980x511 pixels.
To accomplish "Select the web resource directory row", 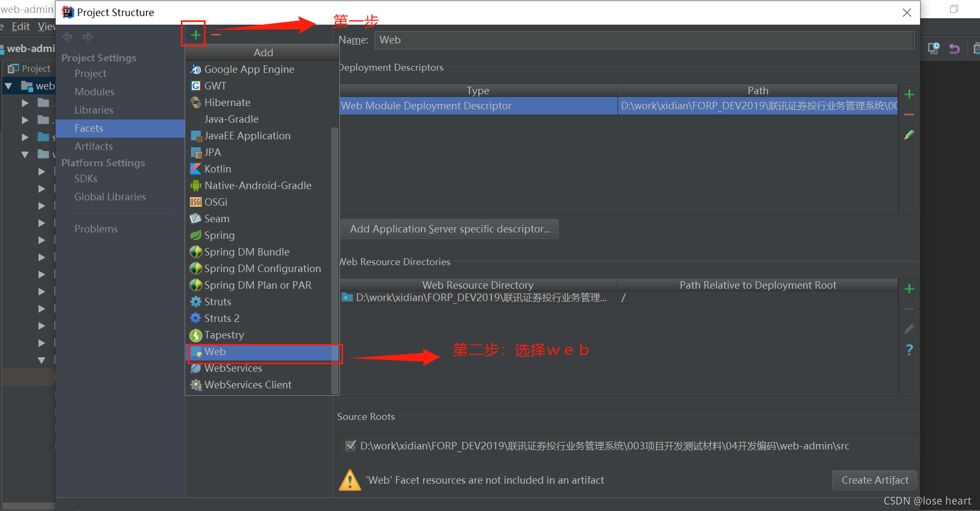I will (618, 297).
